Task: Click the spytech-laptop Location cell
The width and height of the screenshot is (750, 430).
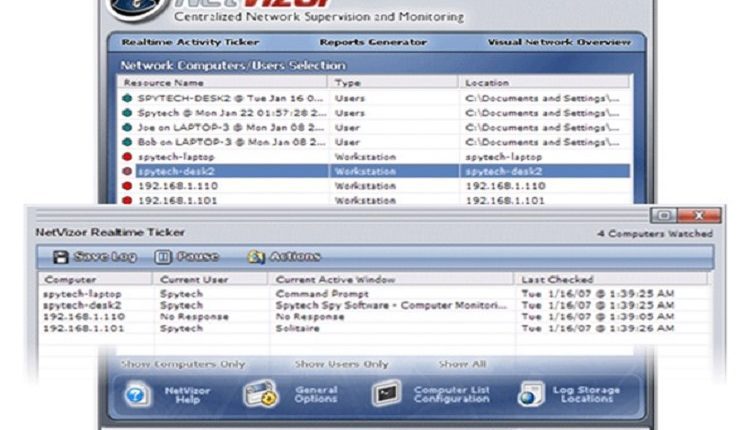Action: 504,157
